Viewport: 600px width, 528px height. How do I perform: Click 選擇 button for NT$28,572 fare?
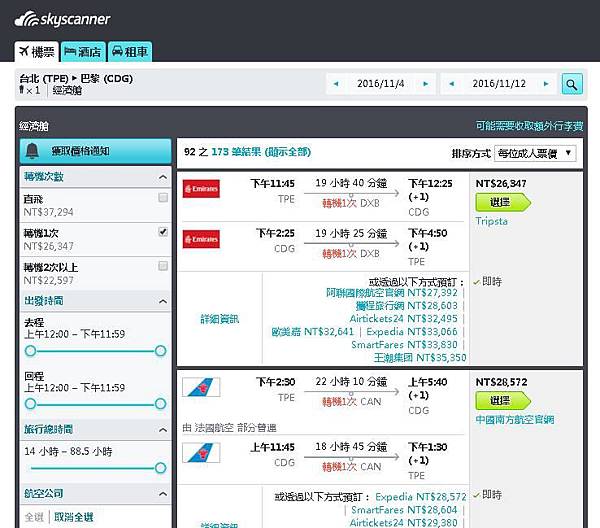(x=503, y=401)
